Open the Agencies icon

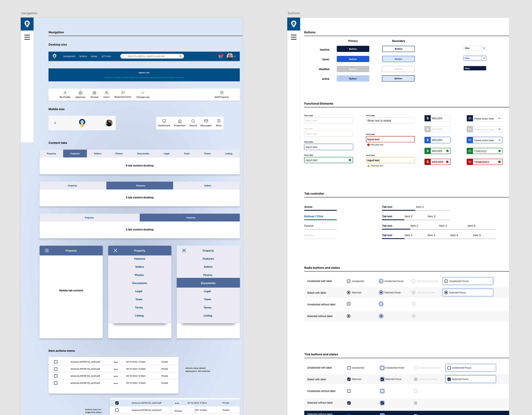coord(80,93)
